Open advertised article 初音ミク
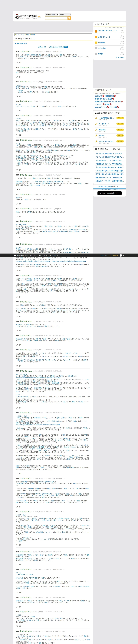This screenshot has width=138, height=644. pyautogui.click(x=101, y=135)
